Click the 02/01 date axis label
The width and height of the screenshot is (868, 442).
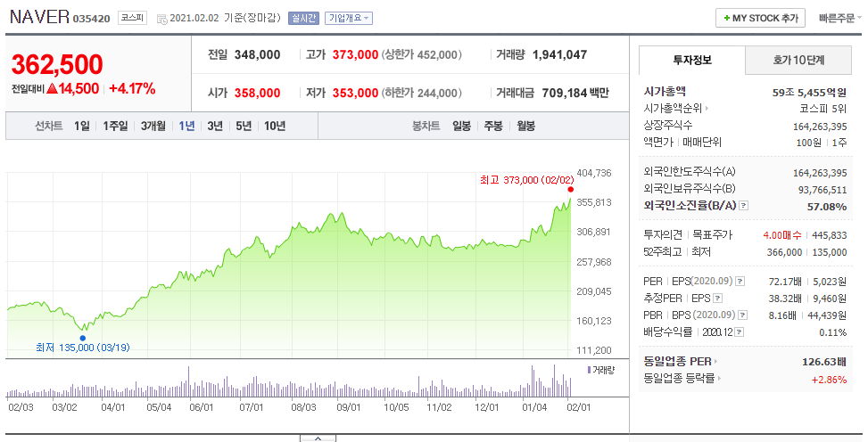click(578, 408)
